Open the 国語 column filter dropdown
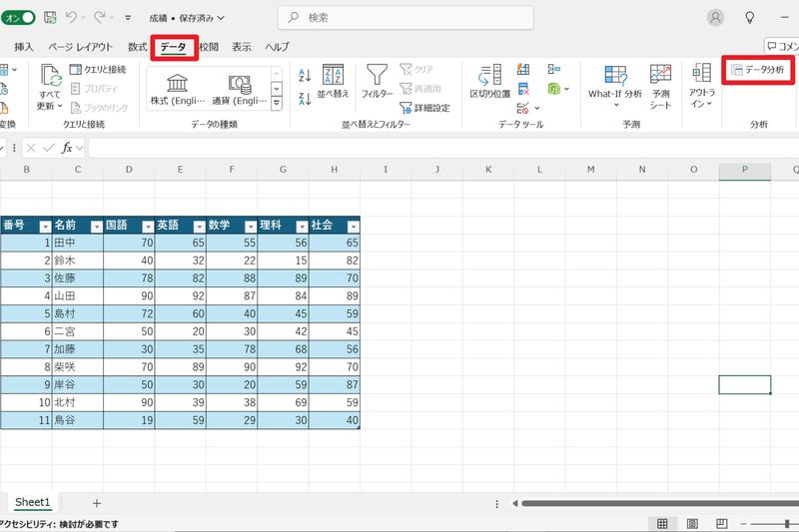 point(148,227)
